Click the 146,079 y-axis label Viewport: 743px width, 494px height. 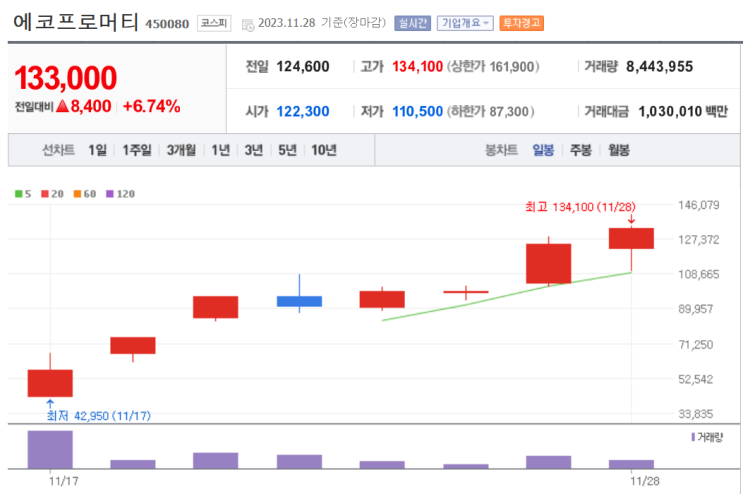[x=698, y=205]
